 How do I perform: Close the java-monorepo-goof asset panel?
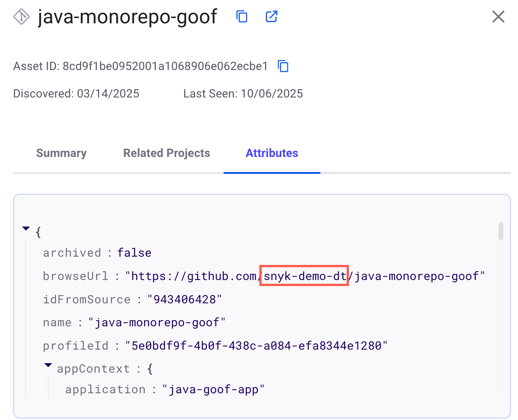pos(498,17)
